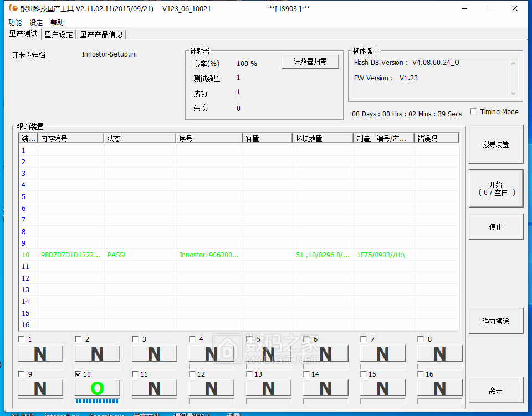
Task: Switch to the 量产设定 tab
Action: pos(59,34)
